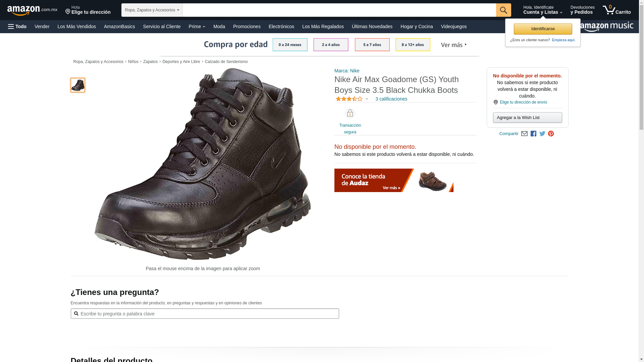The height and width of the screenshot is (362, 644).
Task: Click the Identificarse button
Action: coord(543,29)
